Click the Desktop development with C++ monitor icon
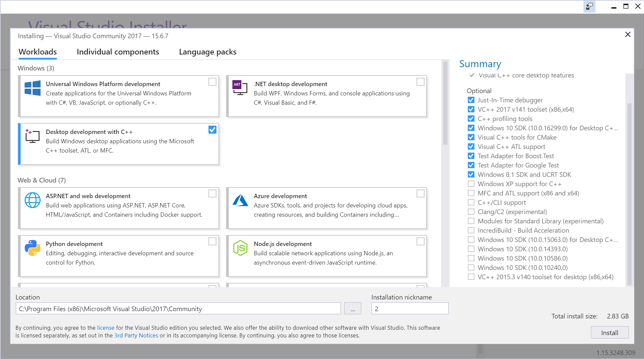 tap(33, 136)
